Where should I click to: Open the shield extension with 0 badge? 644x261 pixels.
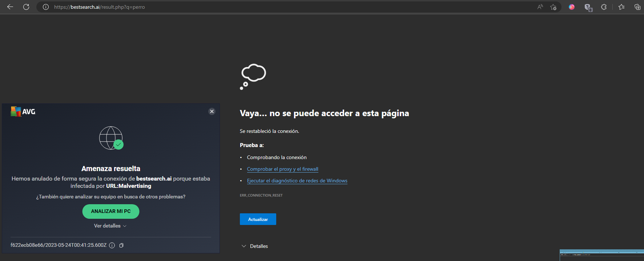tap(588, 7)
